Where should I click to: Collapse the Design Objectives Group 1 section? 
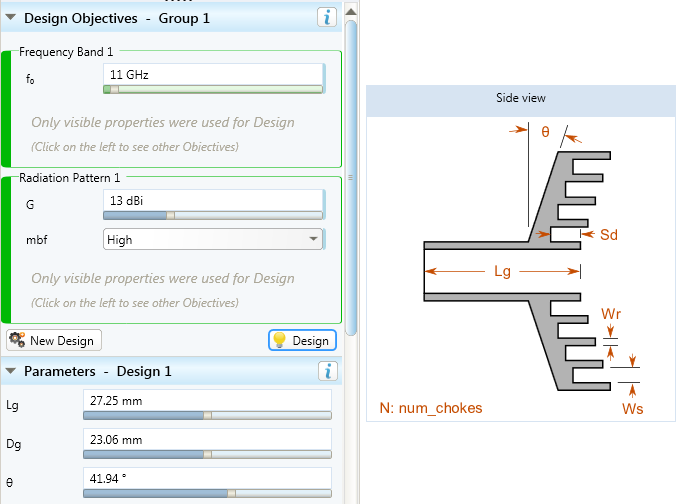pos(11,18)
